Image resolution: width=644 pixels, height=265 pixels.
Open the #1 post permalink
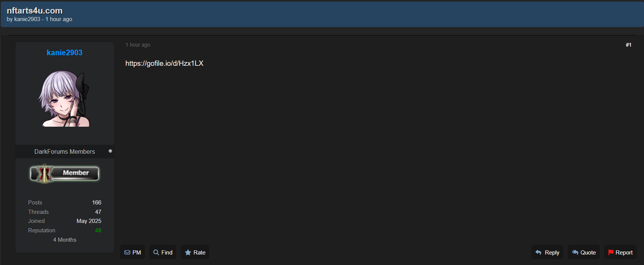tap(628, 45)
